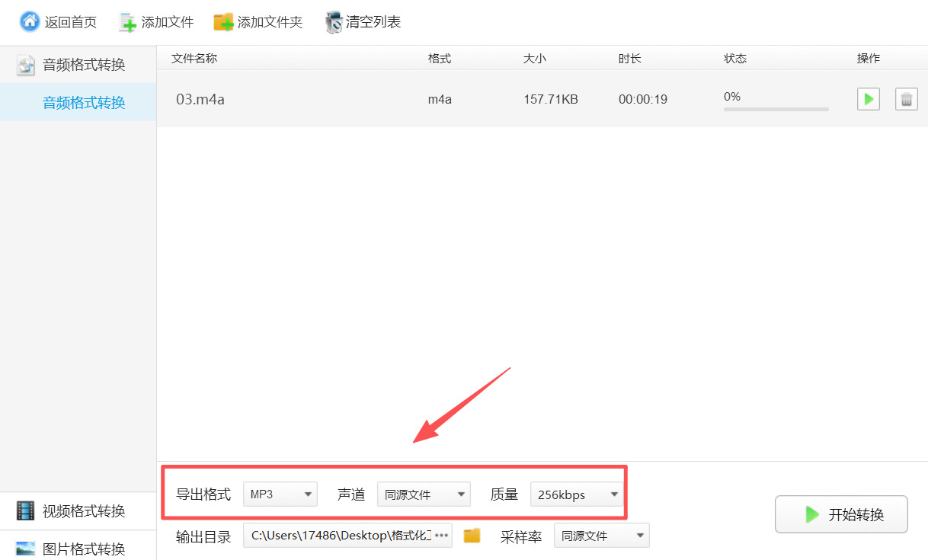Viewport: 928px width, 560px height.
Task: Click the 格式 column header
Action: click(440, 59)
